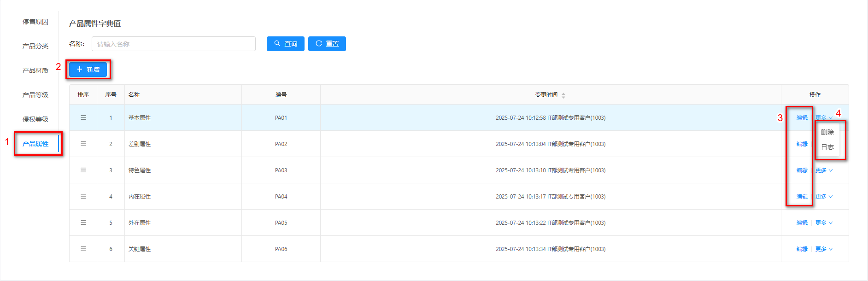This screenshot has width=868, height=281.
Task: Switch to 产品分类 sidebar tab
Action: 35,46
